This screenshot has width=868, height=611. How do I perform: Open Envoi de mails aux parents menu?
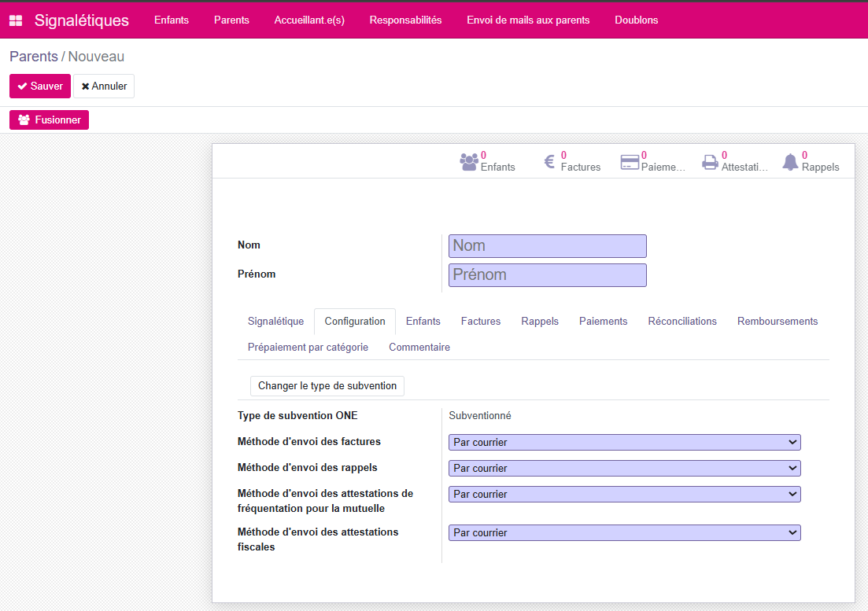point(528,20)
